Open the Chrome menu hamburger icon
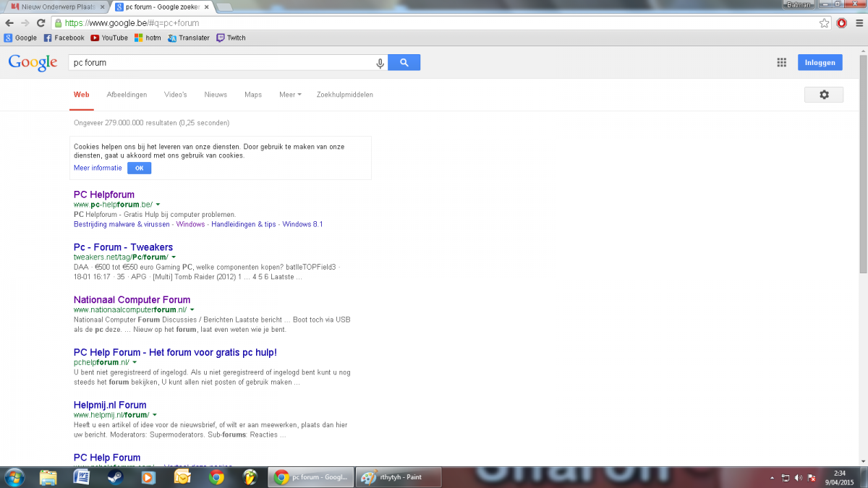The width and height of the screenshot is (868, 488). coord(858,23)
